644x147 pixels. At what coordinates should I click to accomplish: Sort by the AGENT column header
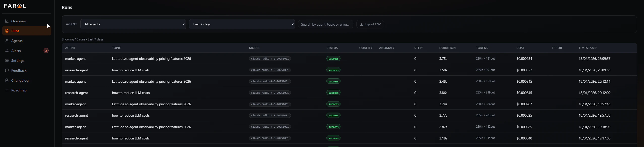click(x=70, y=48)
